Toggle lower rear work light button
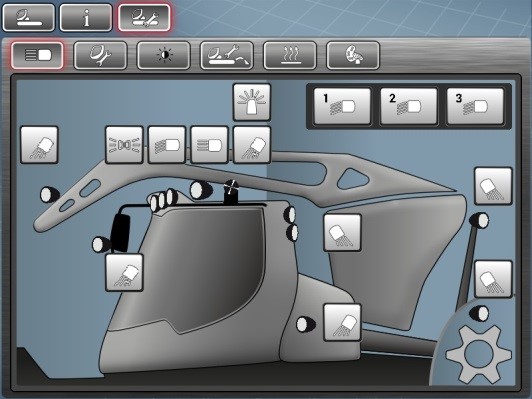Image resolution: width=532 pixels, height=399 pixels. [x=493, y=279]
